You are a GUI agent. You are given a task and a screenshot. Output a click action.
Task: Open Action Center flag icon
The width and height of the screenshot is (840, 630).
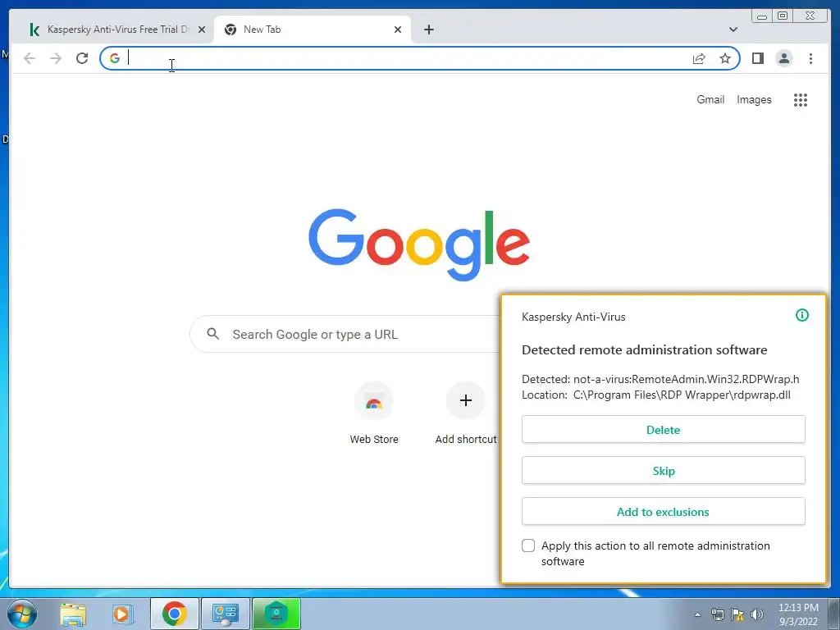click(737, 614)
